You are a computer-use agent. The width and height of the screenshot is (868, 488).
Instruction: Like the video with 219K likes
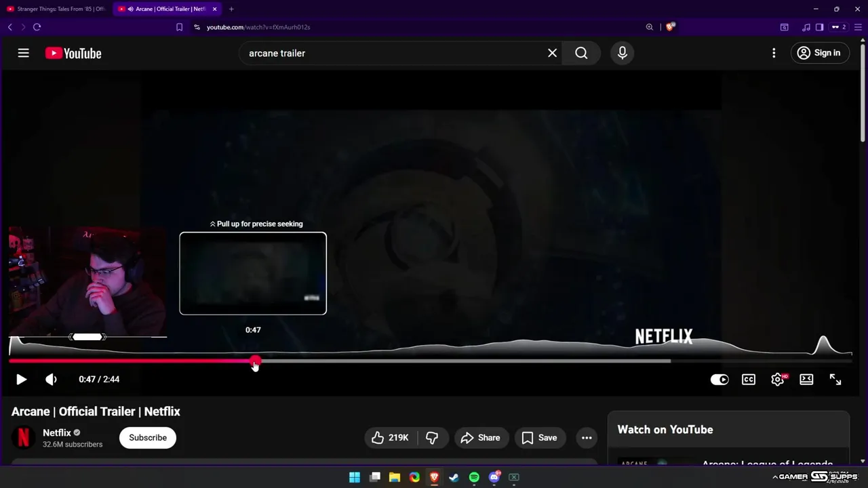click(x=391, y=438)
